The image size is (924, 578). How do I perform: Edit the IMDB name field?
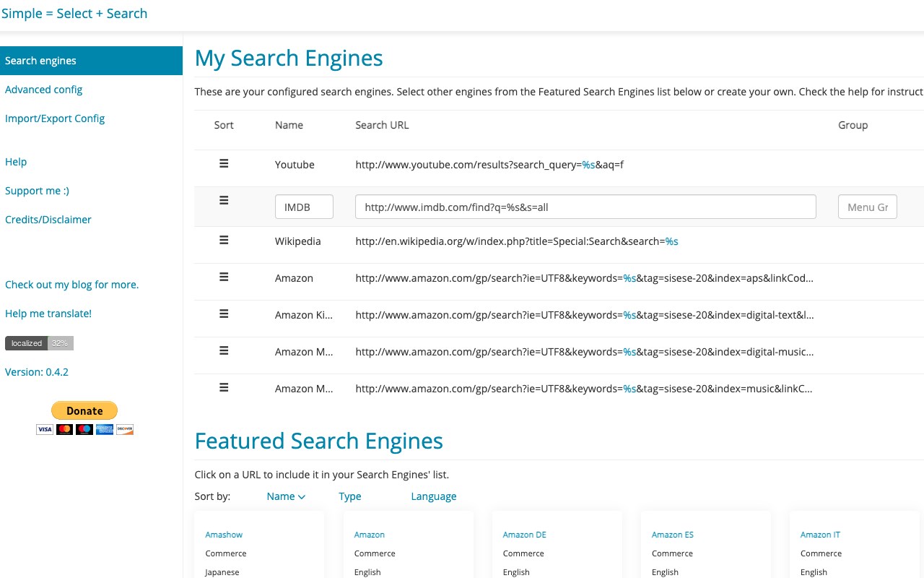point(304,207)
